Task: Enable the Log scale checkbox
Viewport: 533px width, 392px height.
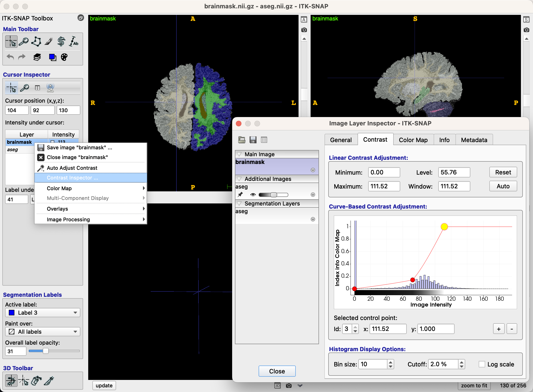Action: click(482, 364)
